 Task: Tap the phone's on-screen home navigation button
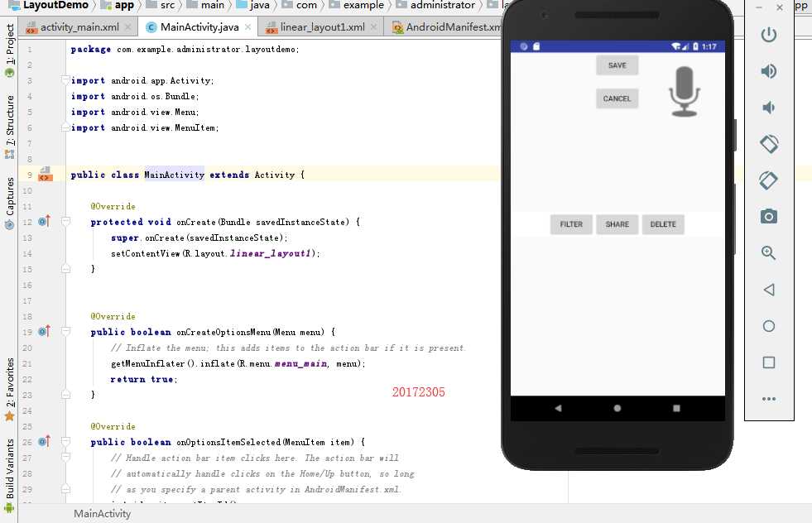tap(617, 408)
